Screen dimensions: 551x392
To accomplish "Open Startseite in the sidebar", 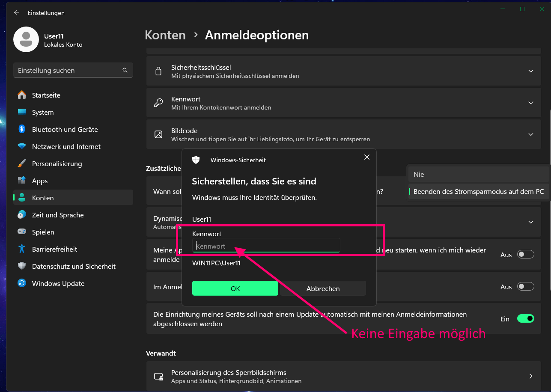I will [x=73, y=95].
